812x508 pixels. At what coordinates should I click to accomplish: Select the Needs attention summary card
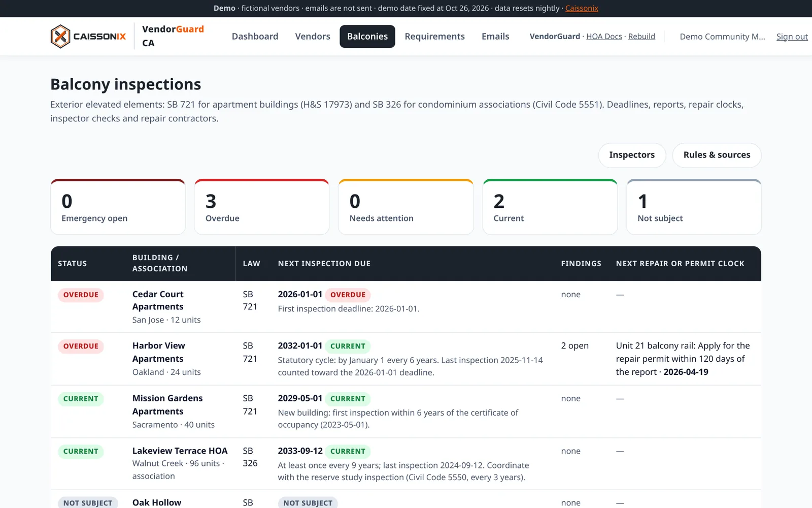pyautogui.click(x=406, y=207)
